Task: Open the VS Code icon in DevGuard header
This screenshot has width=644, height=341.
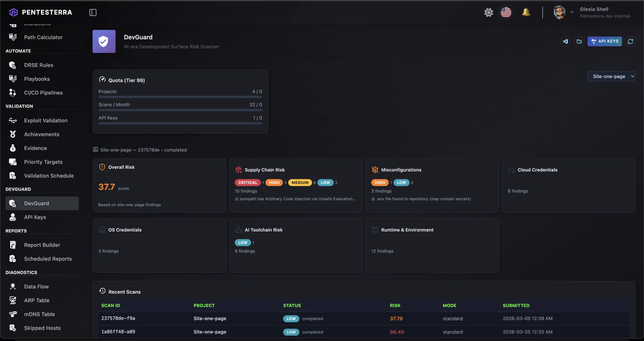Action: pyautogui.click(x=566, y=41)
